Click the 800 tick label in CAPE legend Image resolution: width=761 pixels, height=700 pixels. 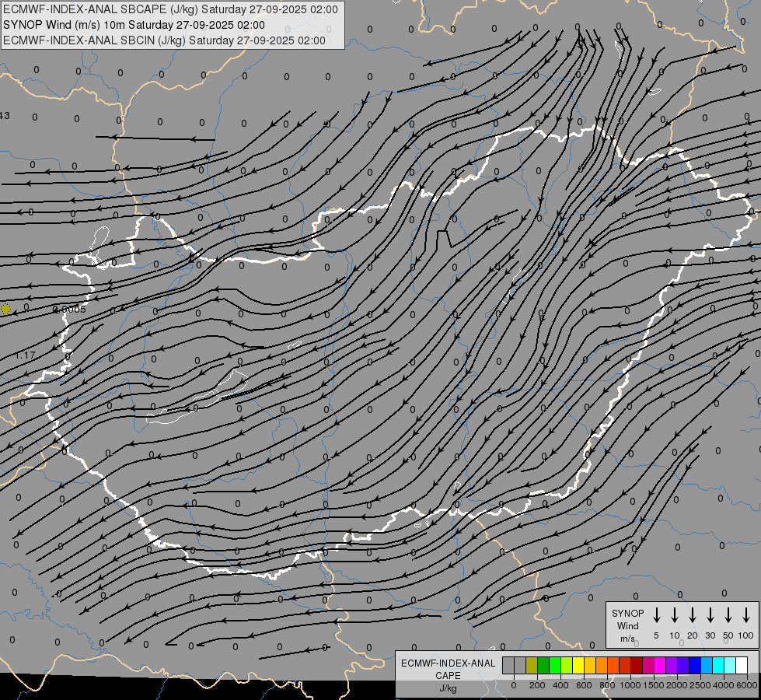coord(607,685)
